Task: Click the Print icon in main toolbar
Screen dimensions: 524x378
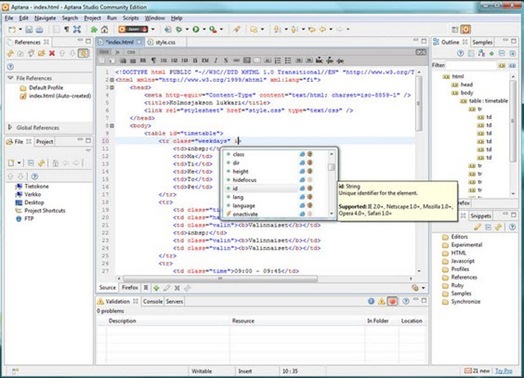Action: tap(39, 29)
